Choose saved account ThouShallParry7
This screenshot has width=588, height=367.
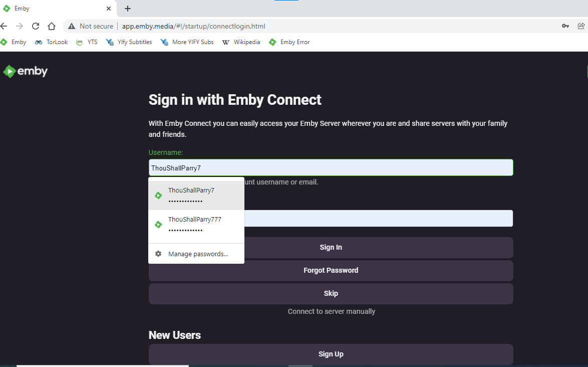[x=196, y=195]
